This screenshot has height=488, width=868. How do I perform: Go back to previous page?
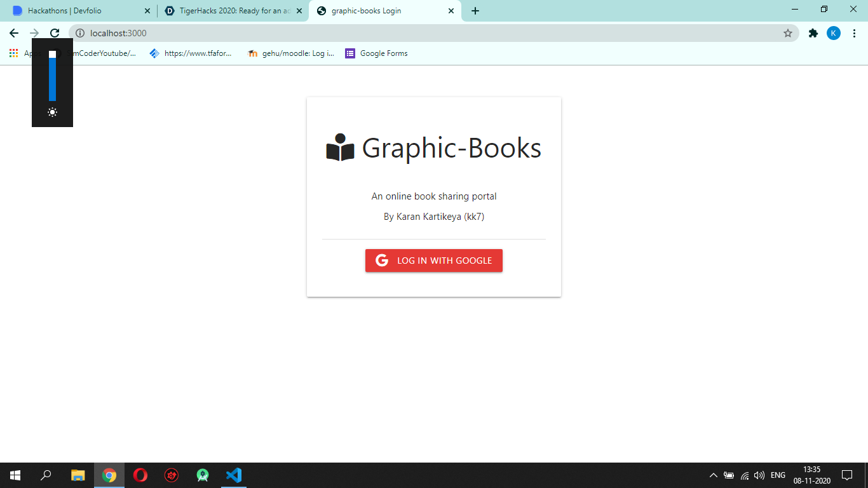pyautogui.click(x=14, y=33)
